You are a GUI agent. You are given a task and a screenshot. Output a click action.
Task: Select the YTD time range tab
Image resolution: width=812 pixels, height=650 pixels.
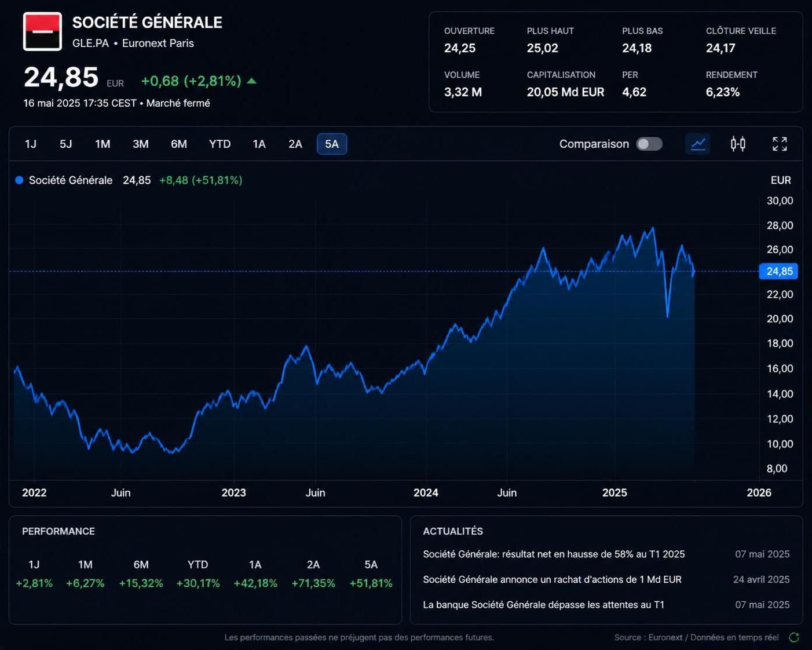pos(220,144)
